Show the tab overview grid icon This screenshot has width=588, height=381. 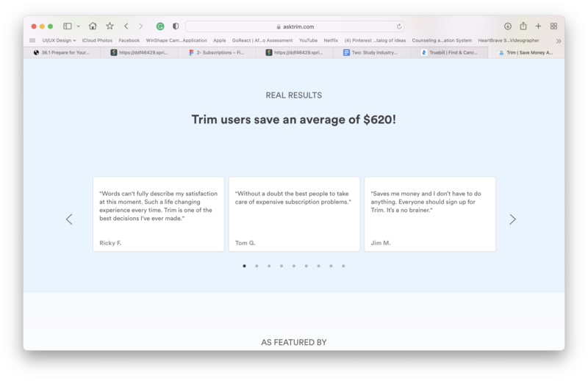click(x=554, y=26)
